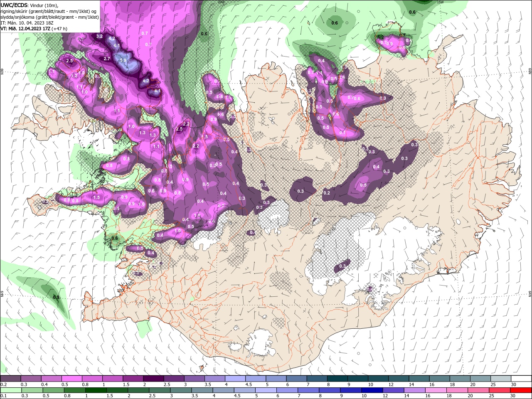Click the 15W longitude label
The image size is (532, 399).
coord(441,2)
